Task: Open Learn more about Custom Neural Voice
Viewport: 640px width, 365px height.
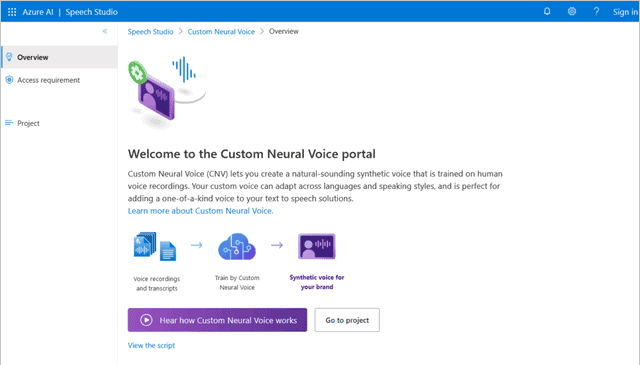Action: (x=200, y=211)
